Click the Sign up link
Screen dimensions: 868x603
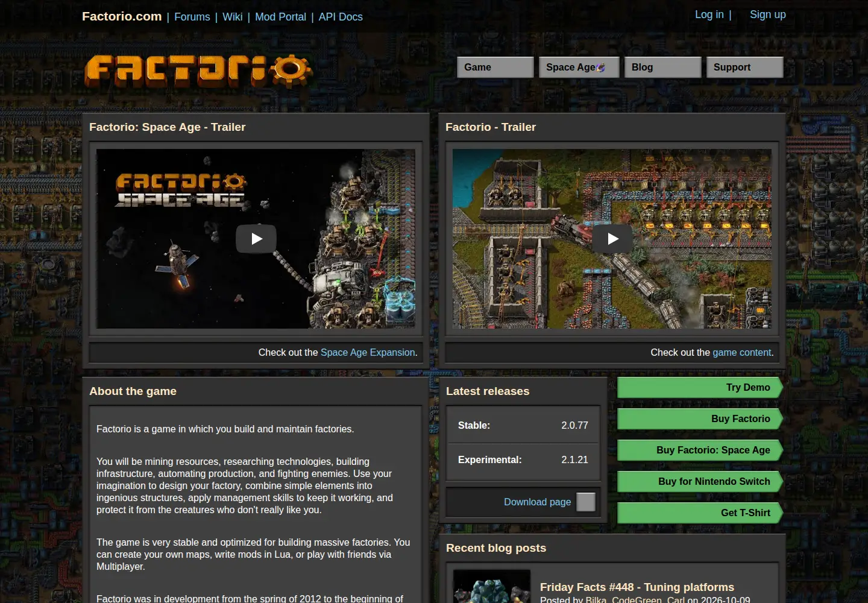point(768,14)
